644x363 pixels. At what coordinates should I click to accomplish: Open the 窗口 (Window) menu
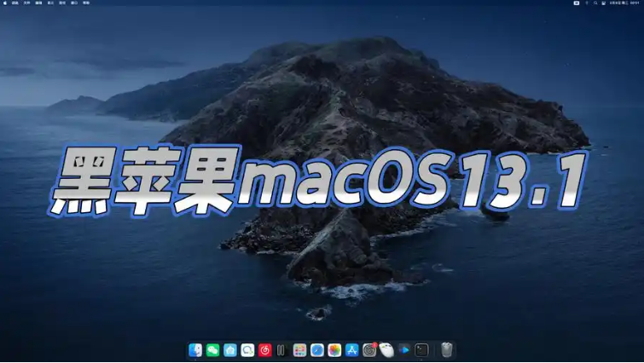coord(74,3)
